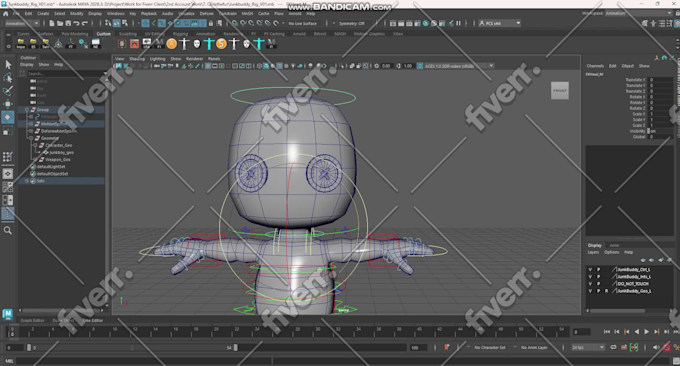This screenshot has width=680, height=366.
Task: Toggle the speaker audio icon on the range slider
Action: coord(656,347)
